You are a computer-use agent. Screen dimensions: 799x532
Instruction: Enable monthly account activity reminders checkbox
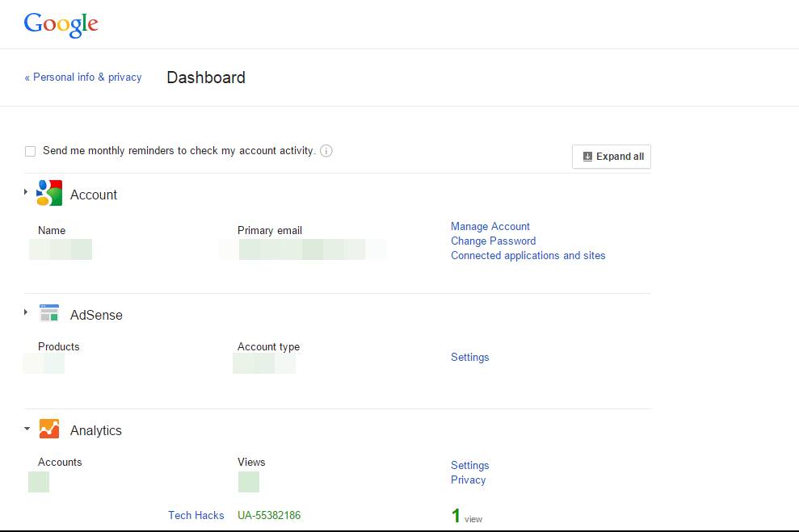[x=30, y=151]
